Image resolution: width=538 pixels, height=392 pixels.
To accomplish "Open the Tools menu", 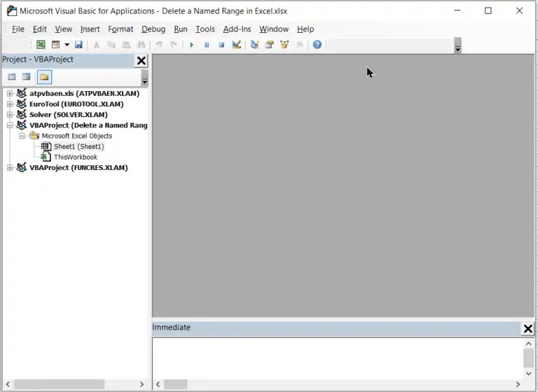I will pos(205,29).
